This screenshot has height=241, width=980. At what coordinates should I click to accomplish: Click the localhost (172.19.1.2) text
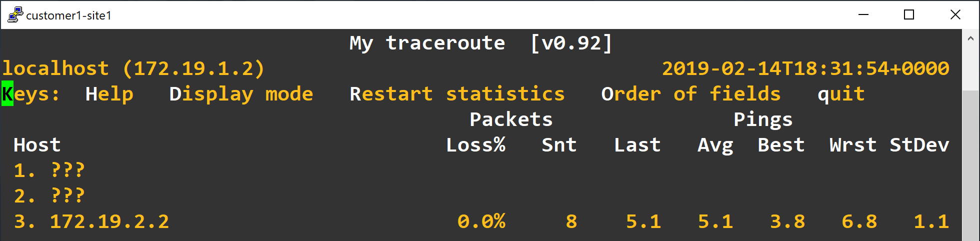point(133,68)
